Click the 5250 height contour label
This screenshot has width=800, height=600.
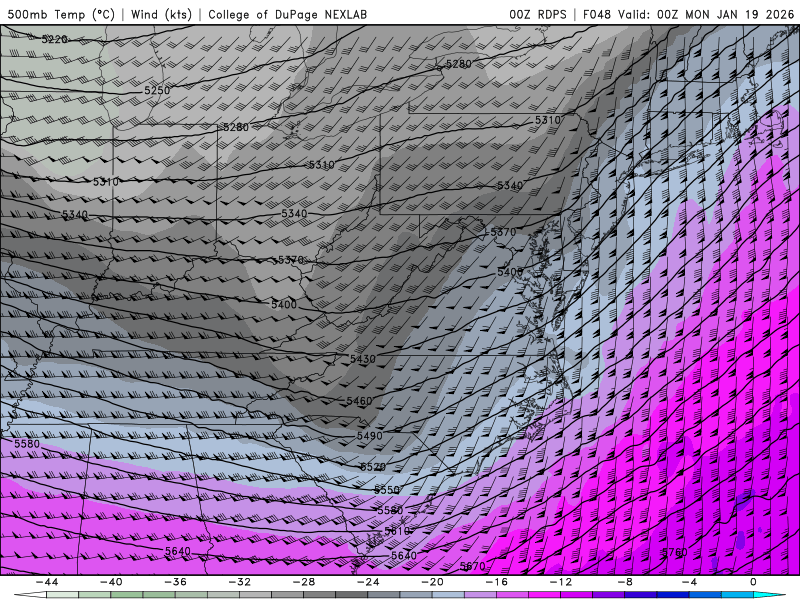click(x=157, y=90)
